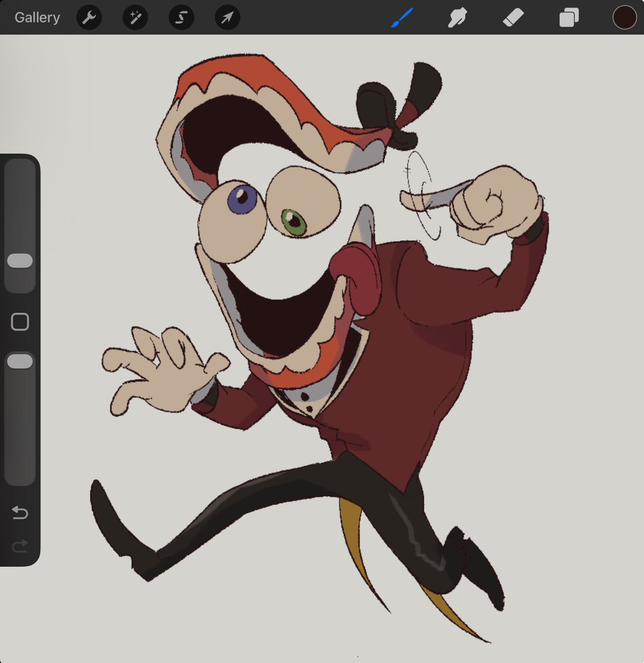Activate the Selection tool
Viewport: 644px width, 663px height.
(x=181, y=18)
